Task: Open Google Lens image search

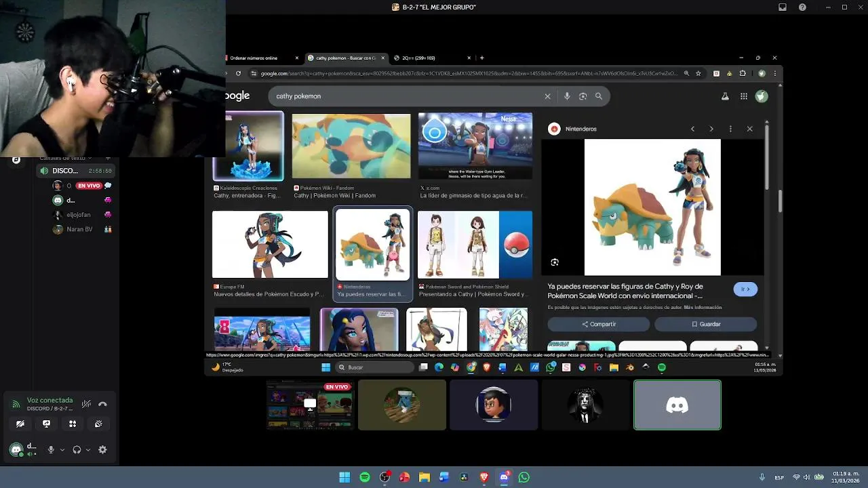Action: pos(583,96)
